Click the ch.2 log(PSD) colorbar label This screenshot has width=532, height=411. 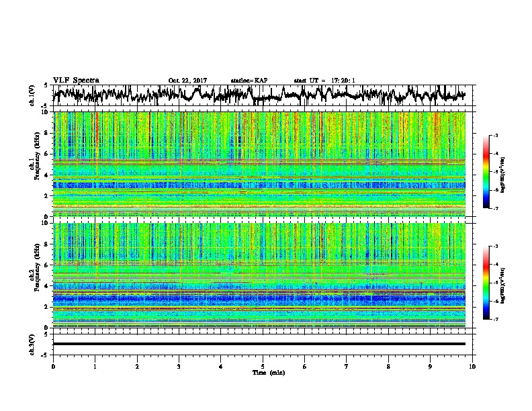(x=503, y=285)
